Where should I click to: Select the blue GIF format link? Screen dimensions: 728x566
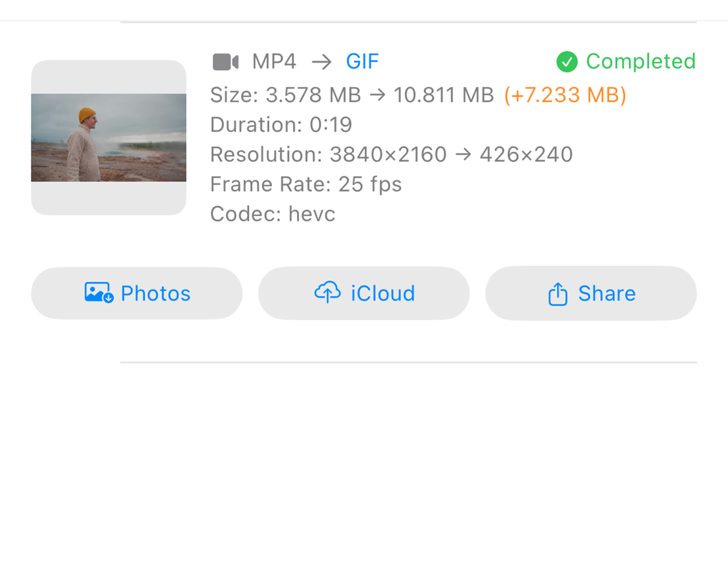[362, 62]
